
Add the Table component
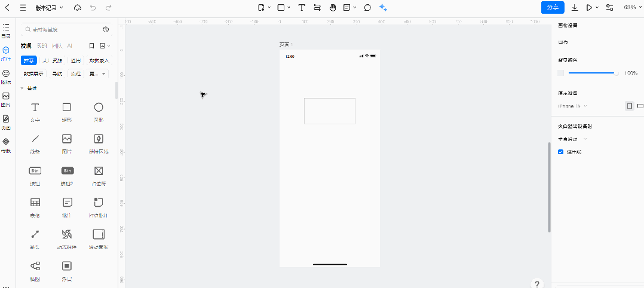pos(35,202)
